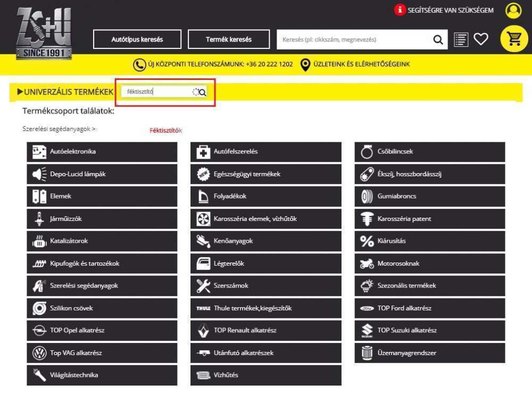Switch to Termék keresés tab

point(229,39)
